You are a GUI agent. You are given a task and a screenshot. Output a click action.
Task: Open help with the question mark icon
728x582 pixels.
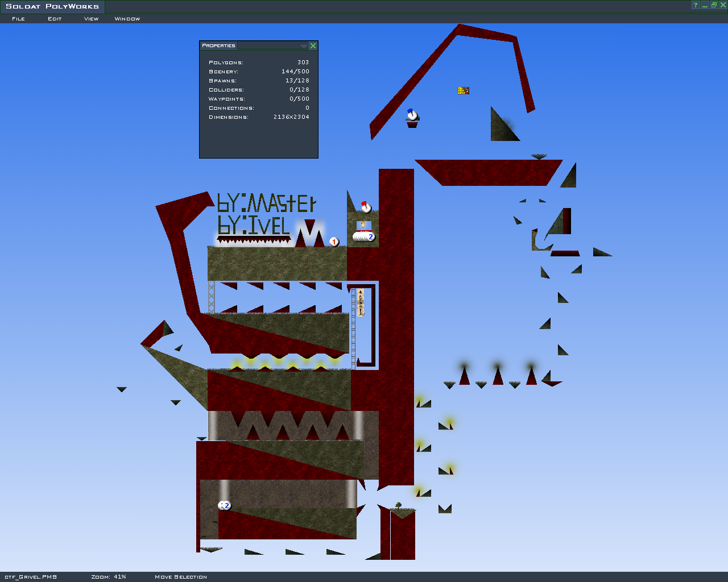pyautogui.click(x=695, y=5)
